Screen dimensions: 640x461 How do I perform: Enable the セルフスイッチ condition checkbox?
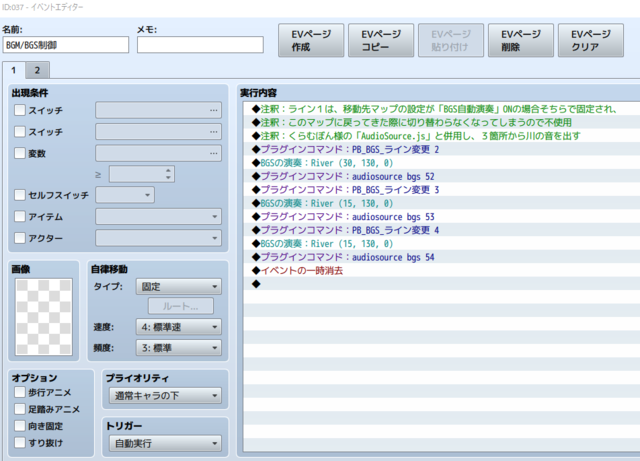click(x=20, y=195)
